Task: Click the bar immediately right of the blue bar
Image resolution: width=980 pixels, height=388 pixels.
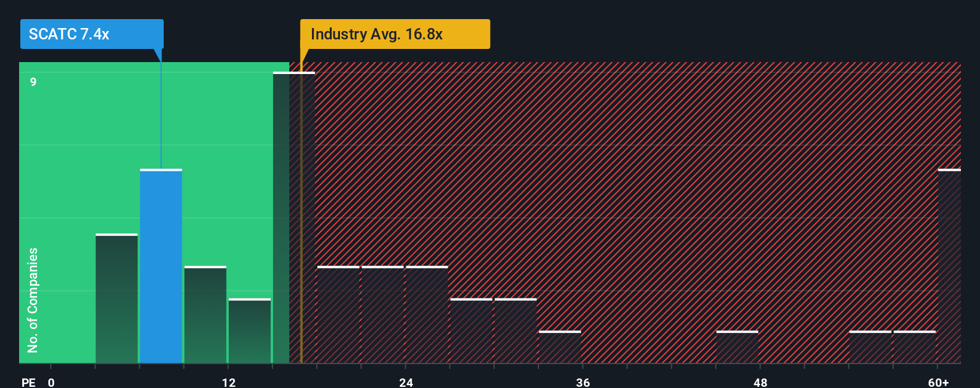Action: click(x=205, y=315)
